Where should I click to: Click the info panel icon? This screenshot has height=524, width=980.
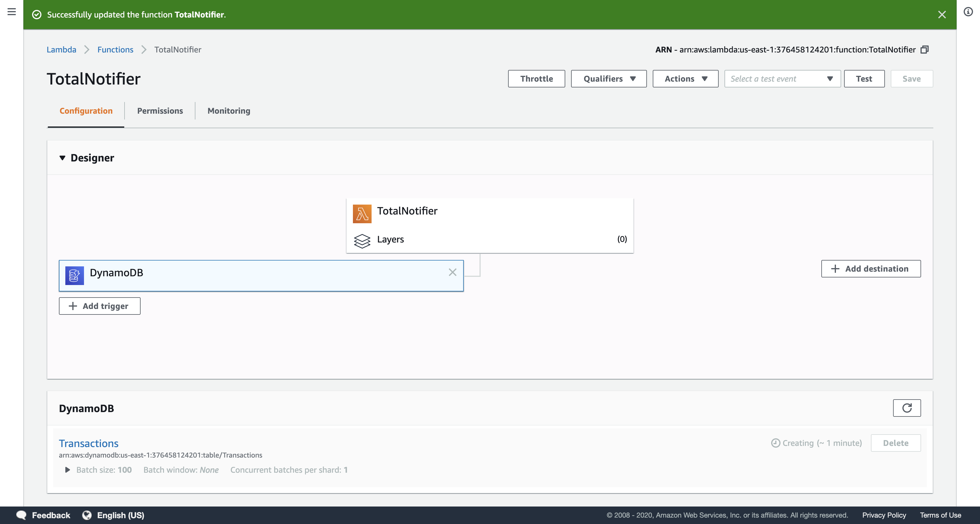coord(968,12)
